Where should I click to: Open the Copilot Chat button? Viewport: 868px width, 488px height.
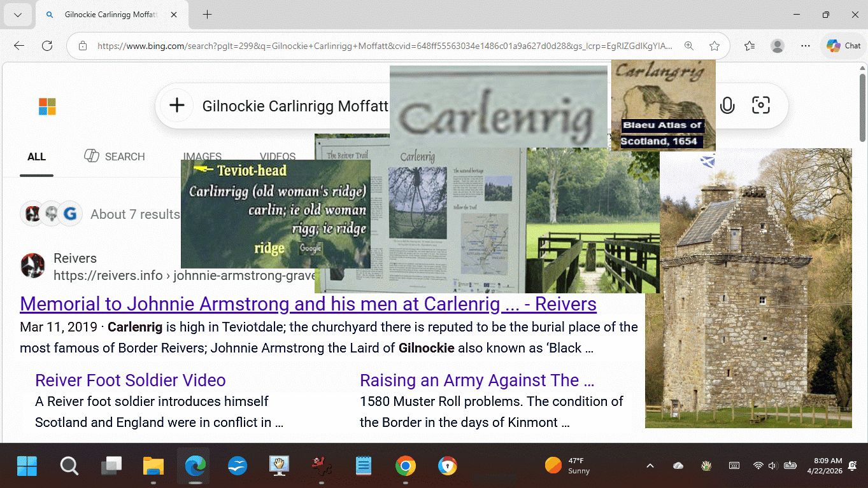pos(843,46)
